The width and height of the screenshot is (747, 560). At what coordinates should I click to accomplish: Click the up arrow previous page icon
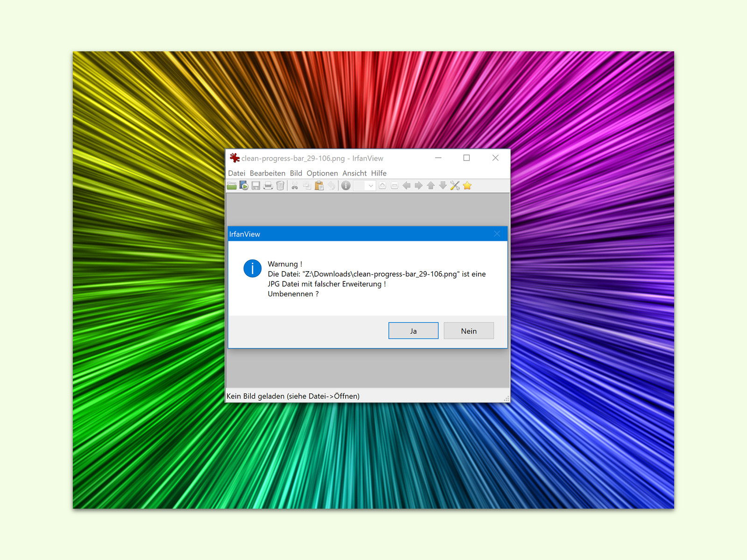point(431,186)
